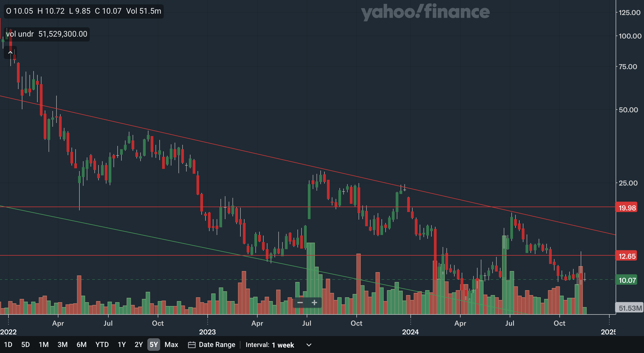This screenshot has width=644, height=353.
Task: Click the chart zoom out minus button
Action: click(x=300, y=303)
